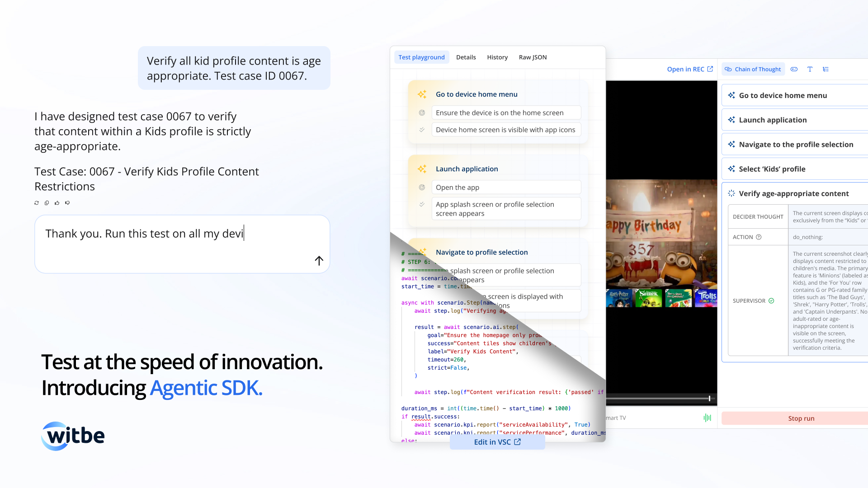Open the Raw JSON tab

pyautogui.click(x=533, y=57)
